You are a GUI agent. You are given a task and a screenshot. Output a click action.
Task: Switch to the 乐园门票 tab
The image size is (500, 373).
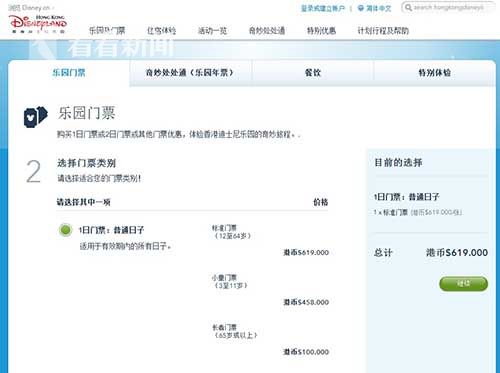pos(69,73)
